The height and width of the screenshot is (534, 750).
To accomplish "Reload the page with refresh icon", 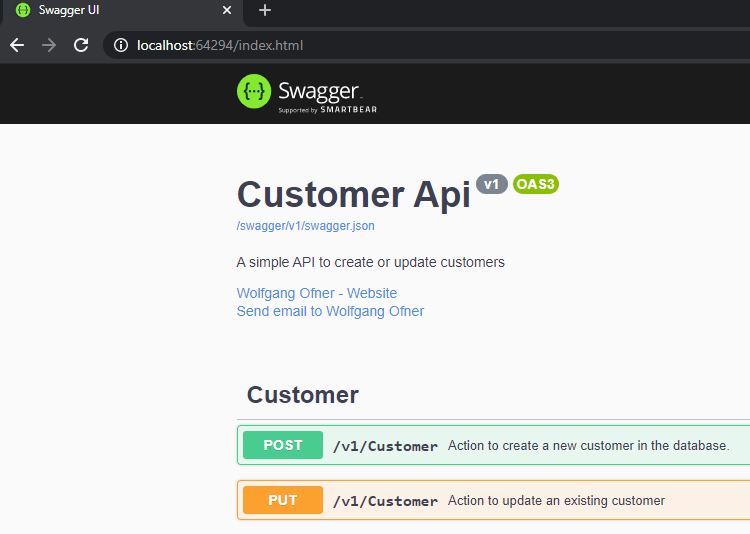I will [81, 45].
